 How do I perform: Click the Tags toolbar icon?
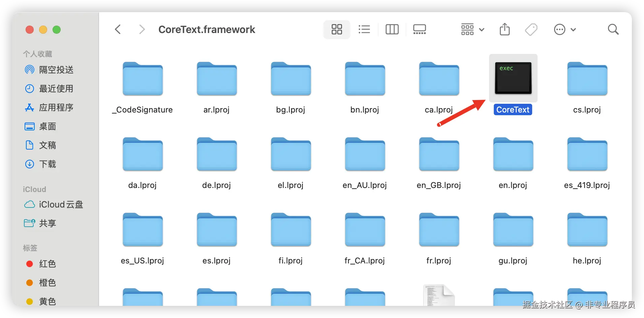click(531, 29)
